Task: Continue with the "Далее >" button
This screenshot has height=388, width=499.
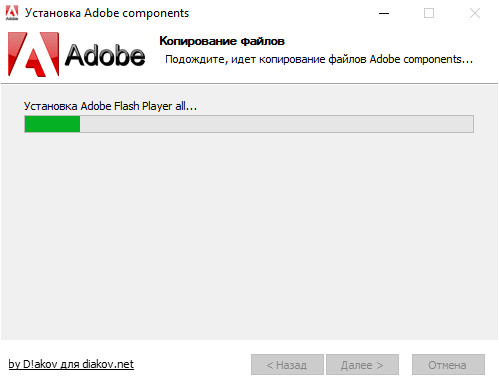Action: (362, 365)
